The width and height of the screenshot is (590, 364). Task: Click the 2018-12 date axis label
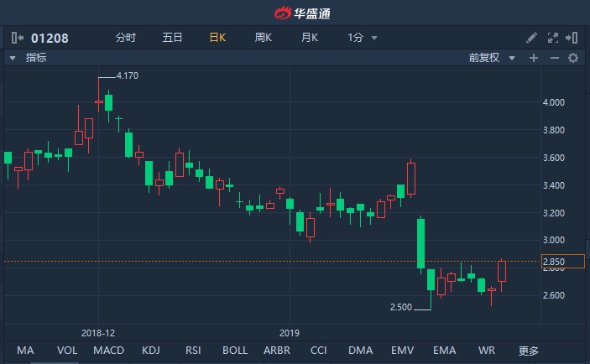coord(98,333)
